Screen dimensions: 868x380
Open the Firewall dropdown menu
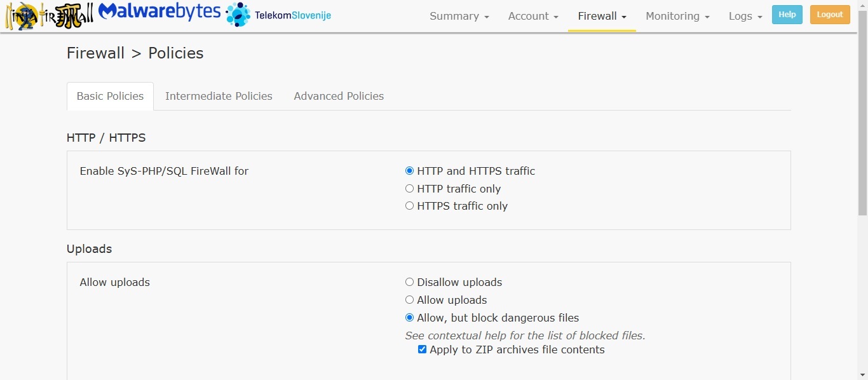[602, 17]
